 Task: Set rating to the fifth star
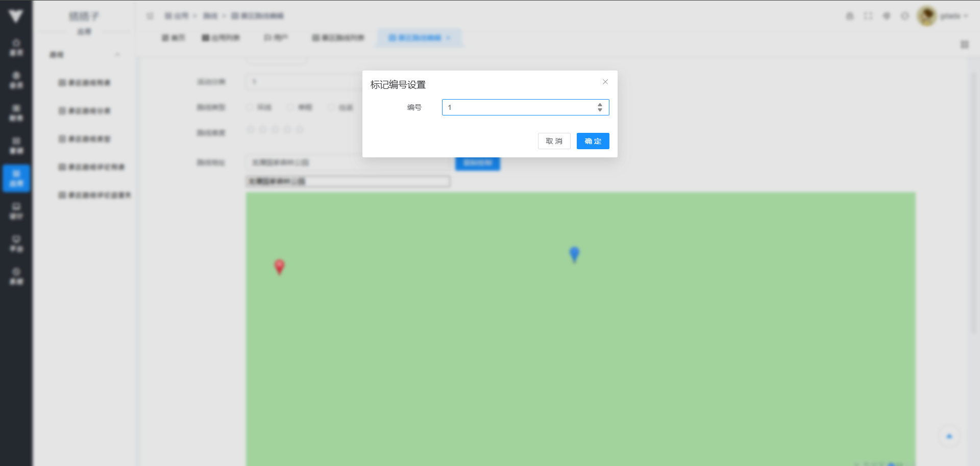point(300,130)
